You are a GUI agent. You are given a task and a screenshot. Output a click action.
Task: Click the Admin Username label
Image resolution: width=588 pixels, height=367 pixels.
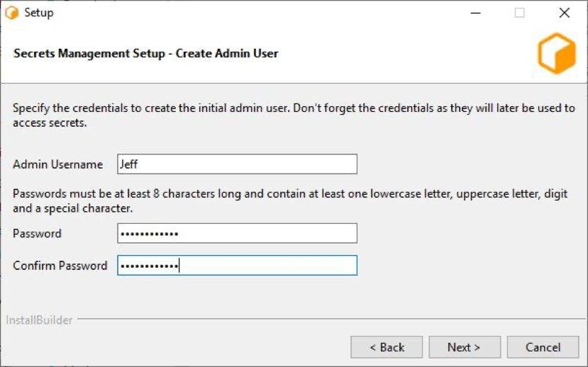coord(57,164)
